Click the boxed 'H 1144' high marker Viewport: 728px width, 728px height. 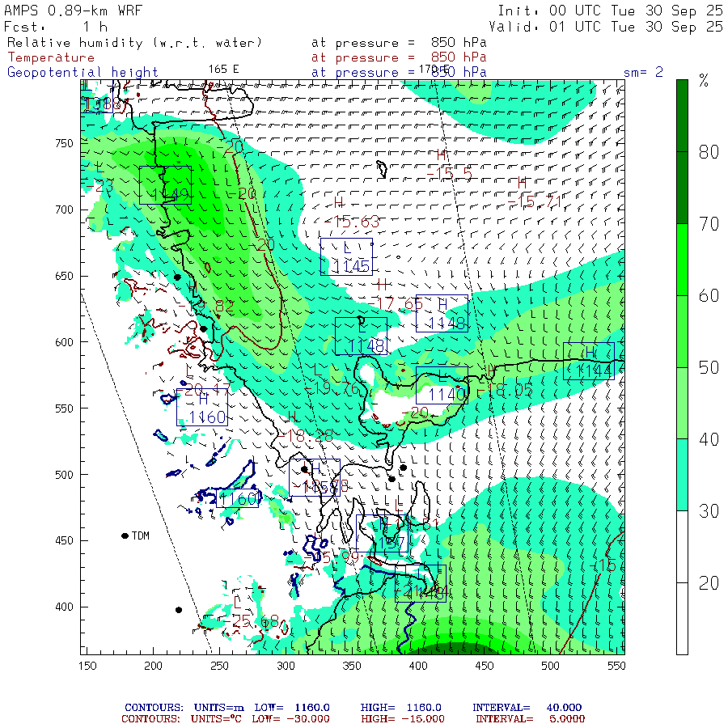pos(589,362)
